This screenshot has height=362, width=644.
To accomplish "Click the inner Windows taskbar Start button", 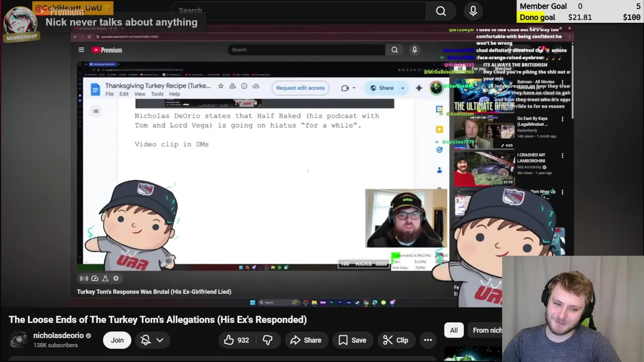I will [x=253, y=303].
